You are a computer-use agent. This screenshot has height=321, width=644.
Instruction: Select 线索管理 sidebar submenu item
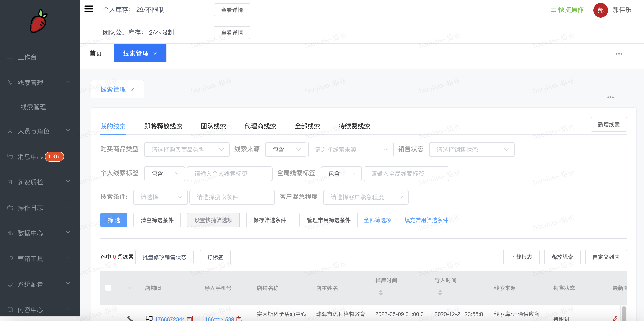[33, 107]
